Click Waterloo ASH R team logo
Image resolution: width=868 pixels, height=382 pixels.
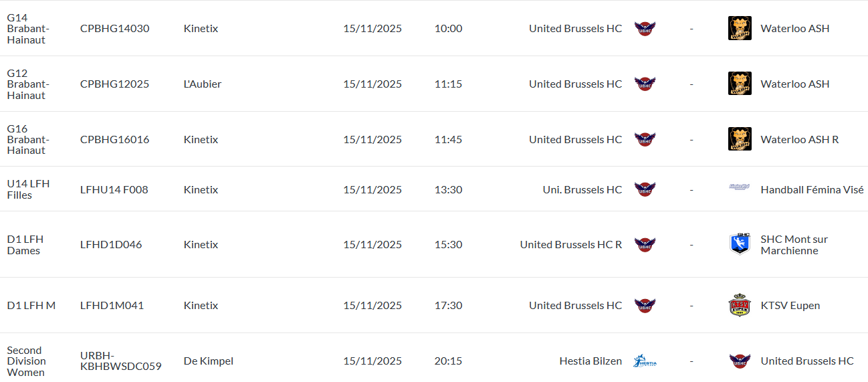point(740,139)
